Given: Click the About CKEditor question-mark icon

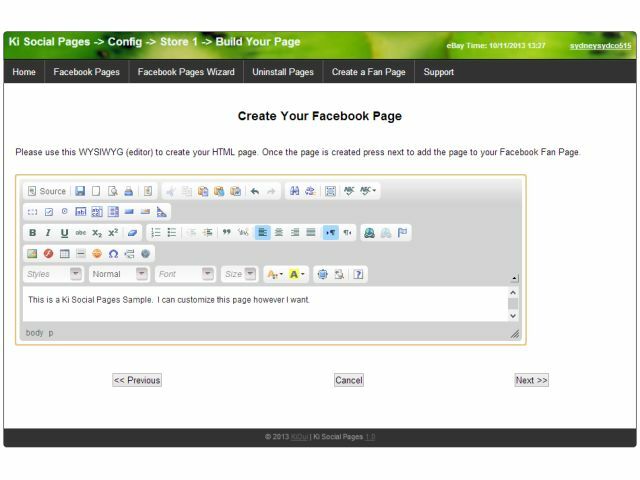Looking at the screenshot, I should pyautogui.click(x=358, y=274).
